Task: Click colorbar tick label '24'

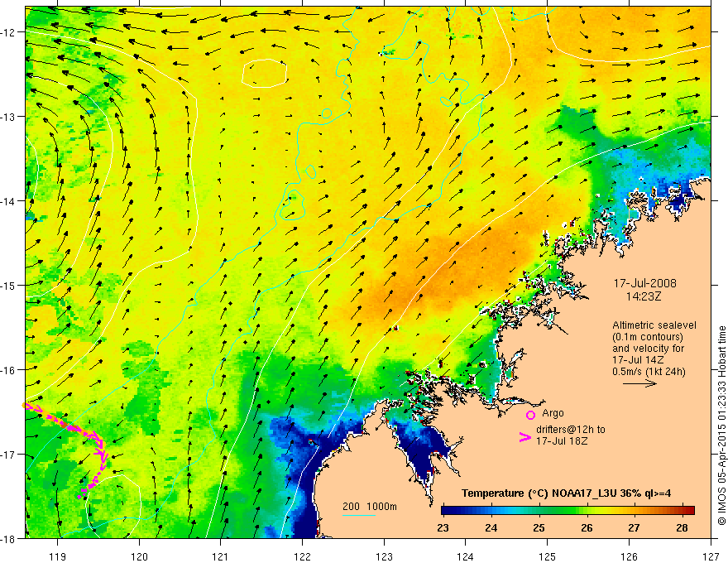Action: 491,527
